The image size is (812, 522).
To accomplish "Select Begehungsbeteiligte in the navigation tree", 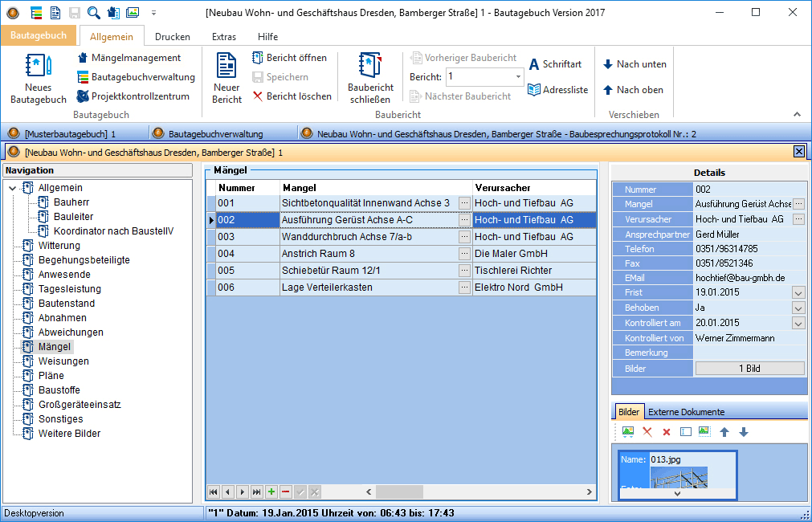I will click(84, 260).
